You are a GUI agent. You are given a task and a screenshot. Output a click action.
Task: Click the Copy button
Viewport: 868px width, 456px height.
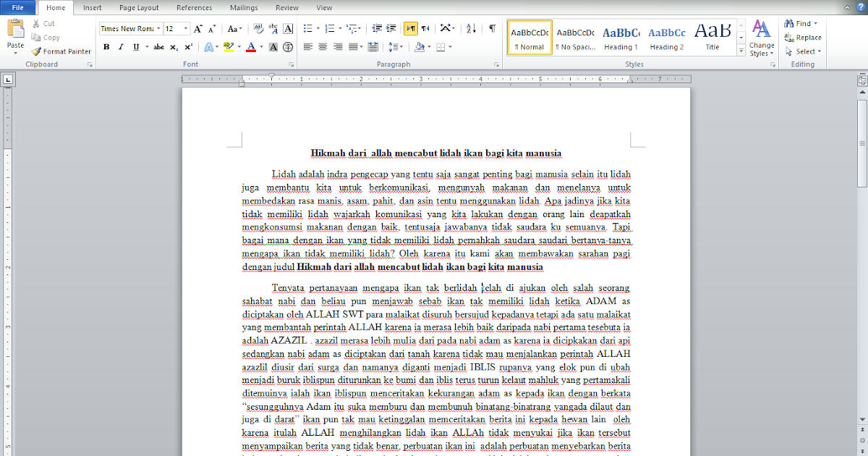click(x=46, y=38)
